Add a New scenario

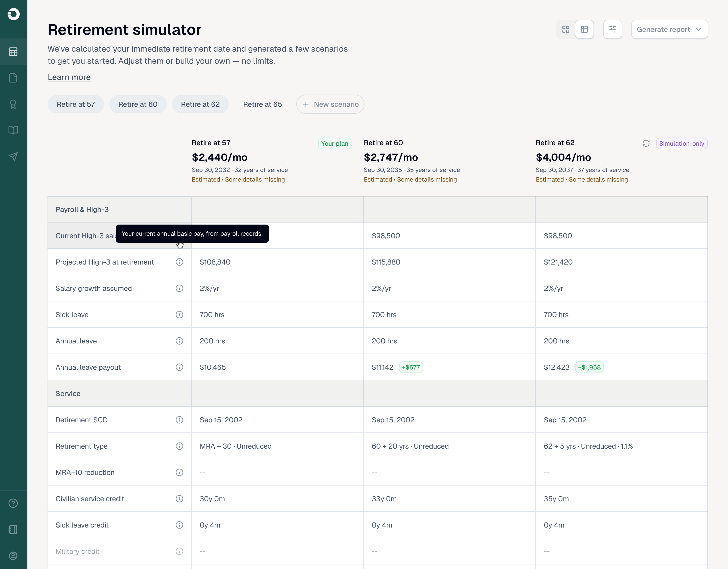click(x=330, y=104)
